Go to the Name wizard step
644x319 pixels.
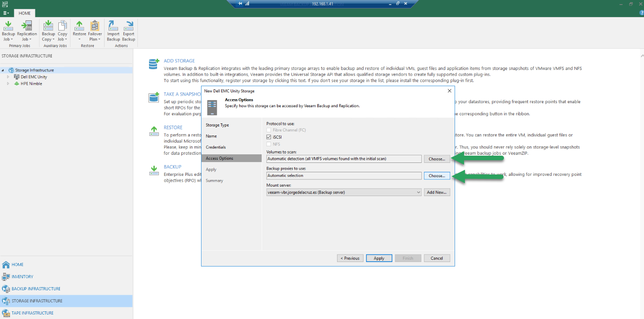point(211,136)
